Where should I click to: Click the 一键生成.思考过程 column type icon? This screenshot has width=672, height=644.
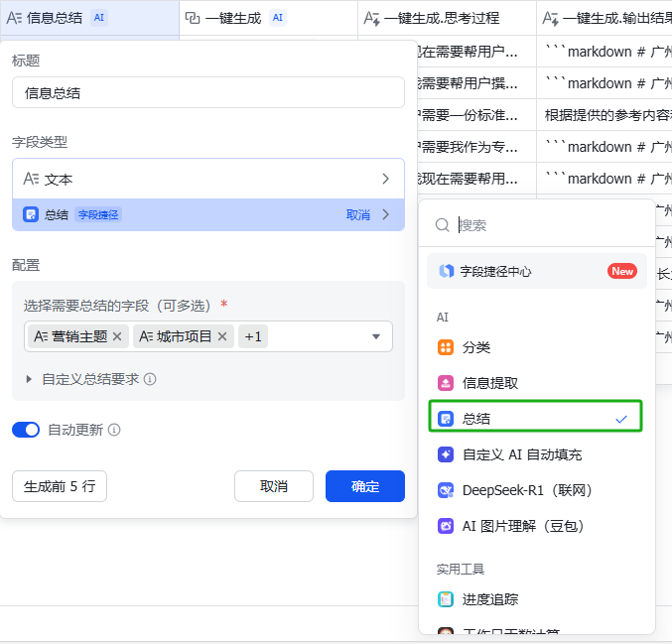371,18
